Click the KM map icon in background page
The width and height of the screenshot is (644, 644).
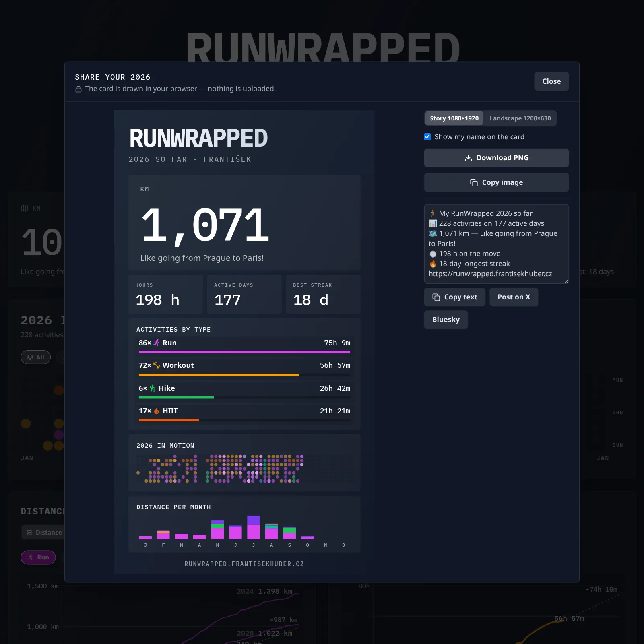click(x=25, y=208)
